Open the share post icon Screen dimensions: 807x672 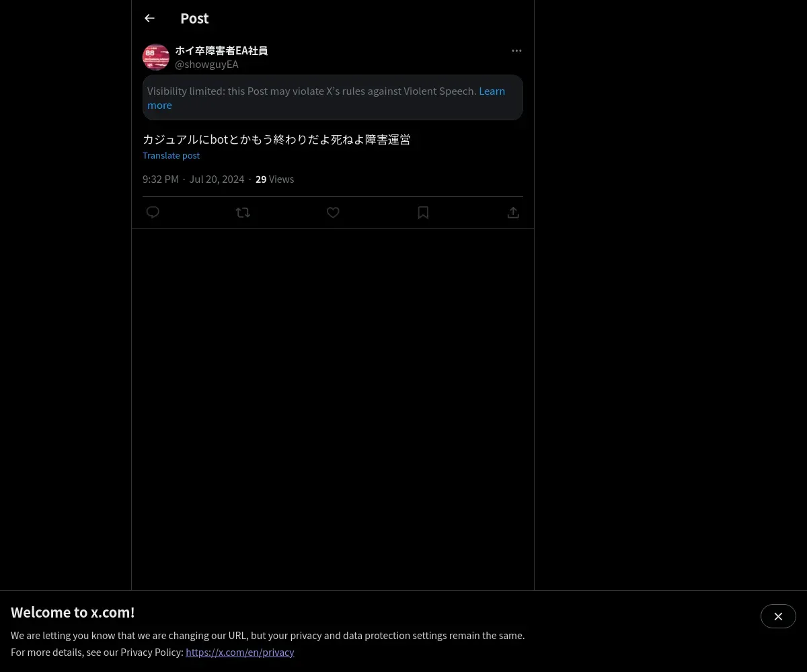click(x=513, y=212)
